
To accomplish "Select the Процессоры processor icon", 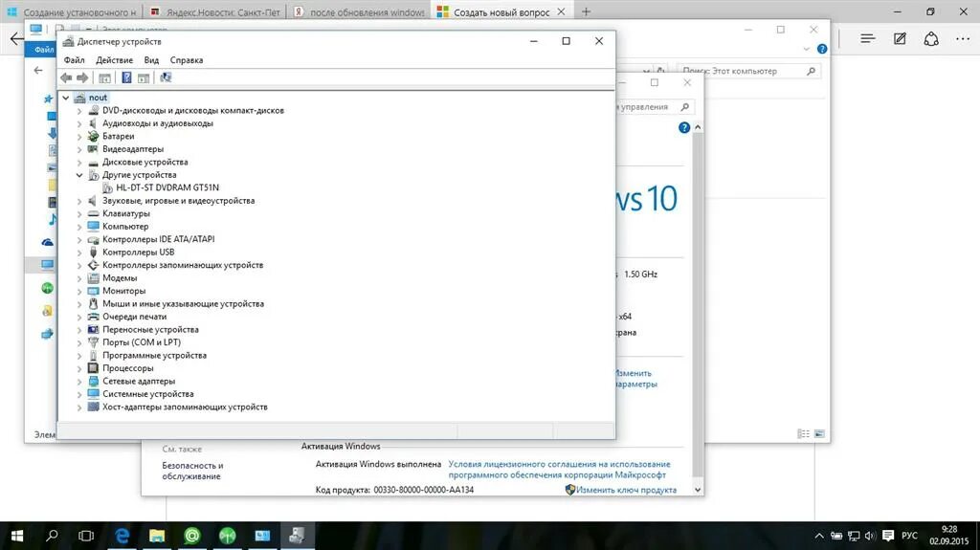I will pyautogui.click(x=93, y=367).
